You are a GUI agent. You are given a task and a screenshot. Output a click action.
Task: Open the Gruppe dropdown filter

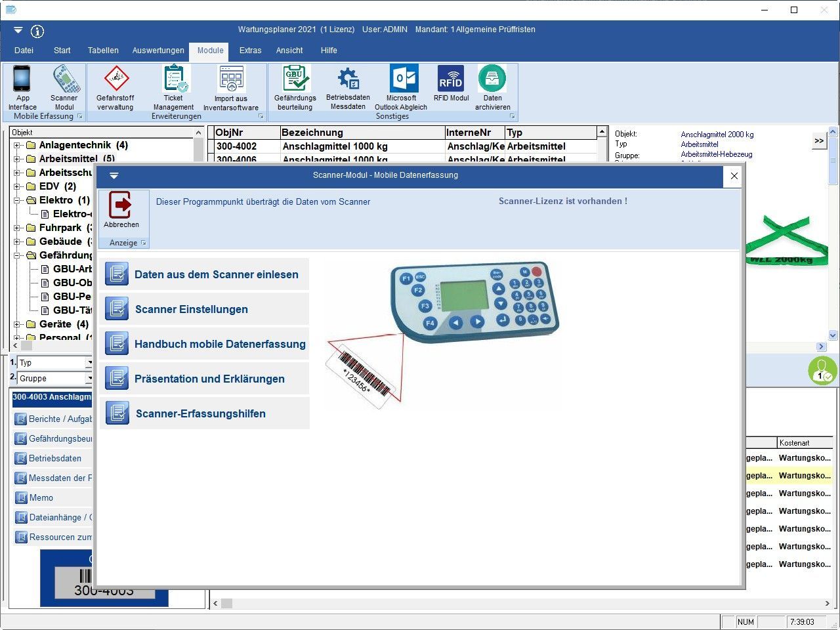[x=89, y=379]
